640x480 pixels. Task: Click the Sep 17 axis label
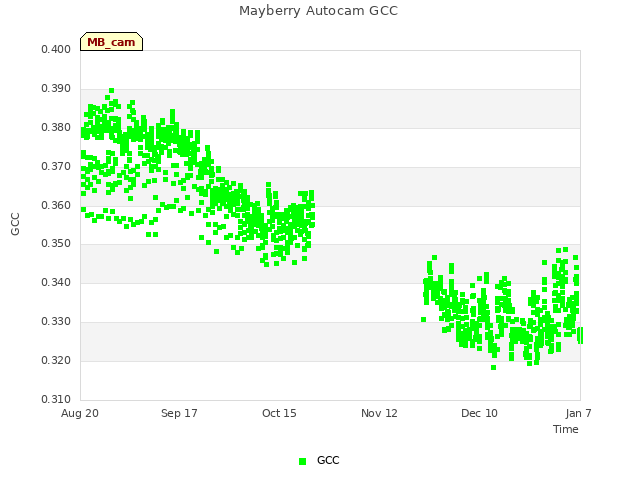[179, 413]
